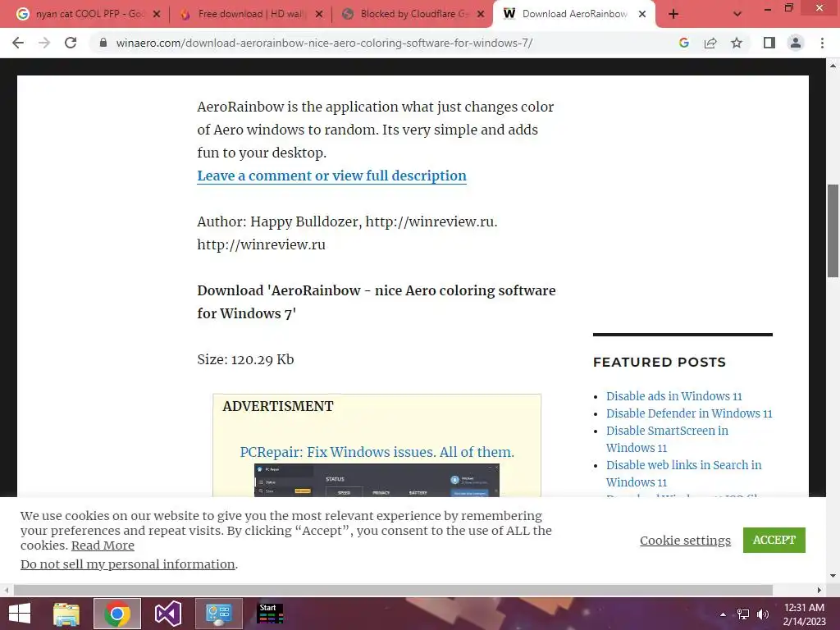Open the Control Panel taskbar icon
The height and width of the screenshot is (630, 840).
(218, 614)
